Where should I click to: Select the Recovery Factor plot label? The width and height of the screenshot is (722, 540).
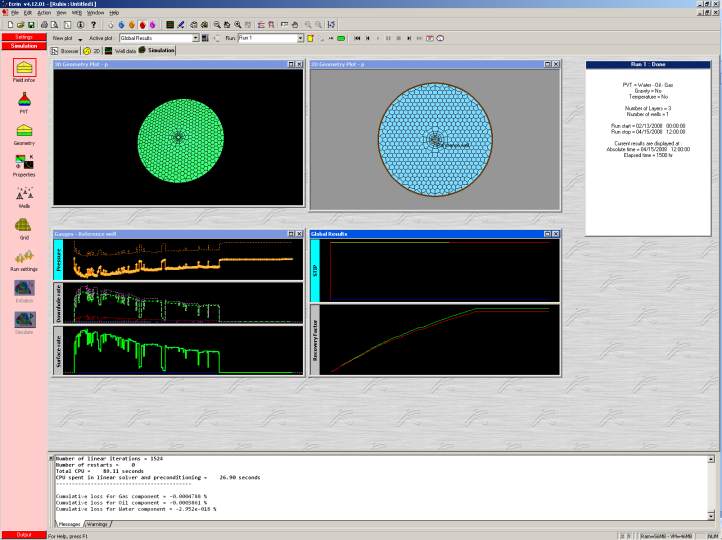click(x=315, y=340)
